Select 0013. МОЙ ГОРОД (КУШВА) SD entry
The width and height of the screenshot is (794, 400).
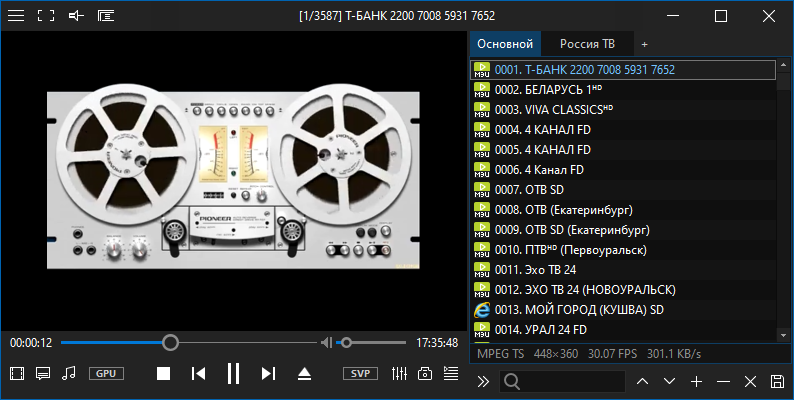click(x=623, y=310)
